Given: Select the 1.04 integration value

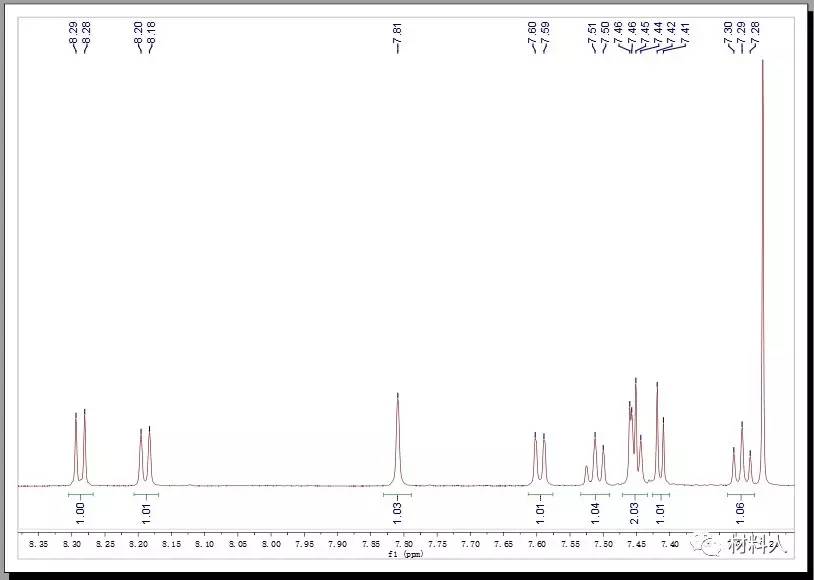Looking at the screenshot, I should click(x=595, y=513).
